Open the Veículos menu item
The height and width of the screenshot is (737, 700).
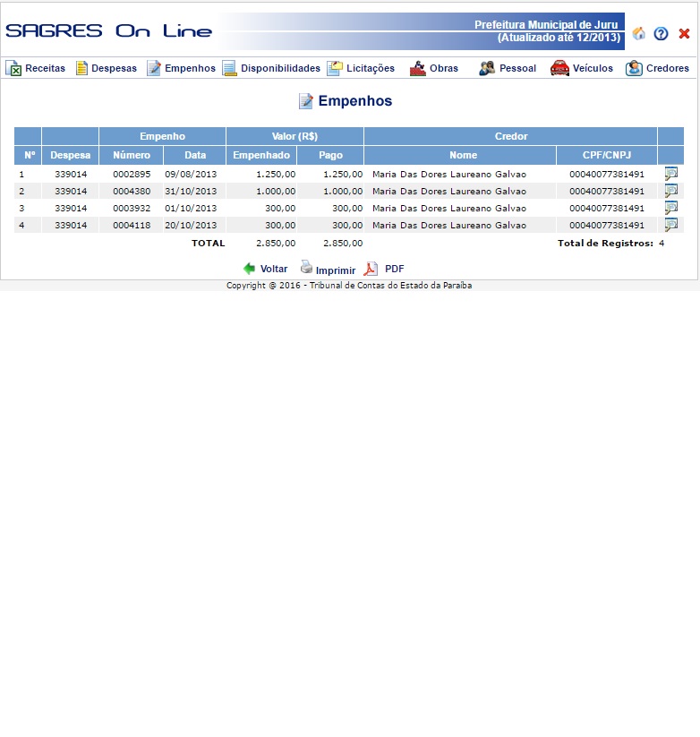click(582, 68)
